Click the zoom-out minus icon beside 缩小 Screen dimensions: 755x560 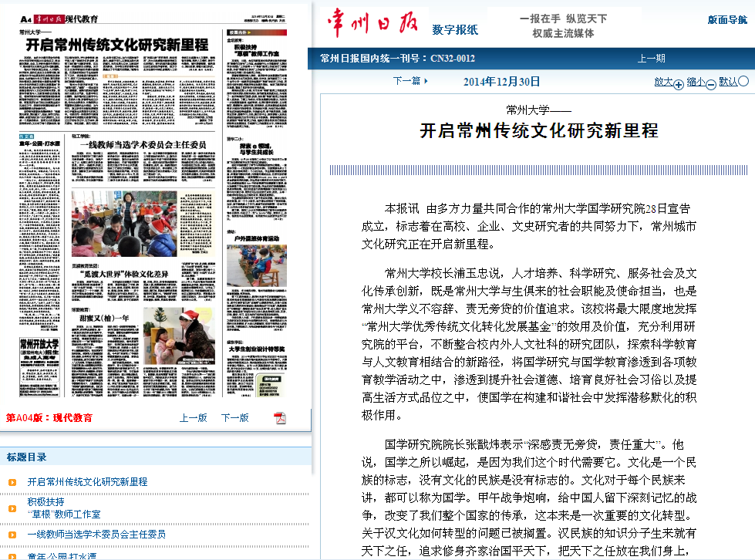tap(711, 85)
